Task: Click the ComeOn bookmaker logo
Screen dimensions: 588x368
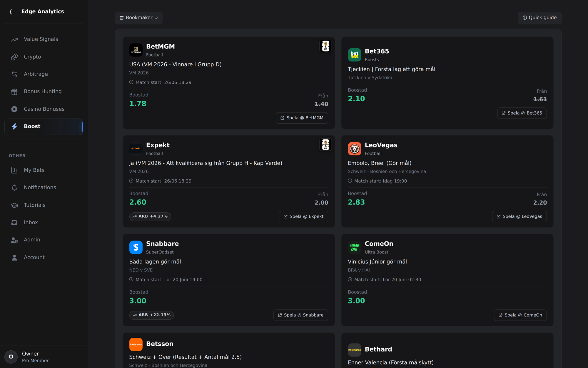Action: (355, 247)
